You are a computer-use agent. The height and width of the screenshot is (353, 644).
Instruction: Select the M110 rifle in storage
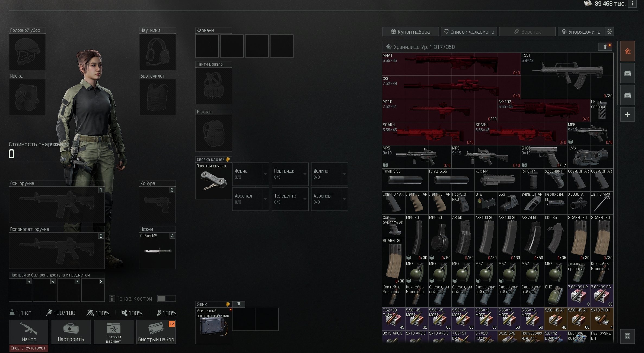(440, 110)
